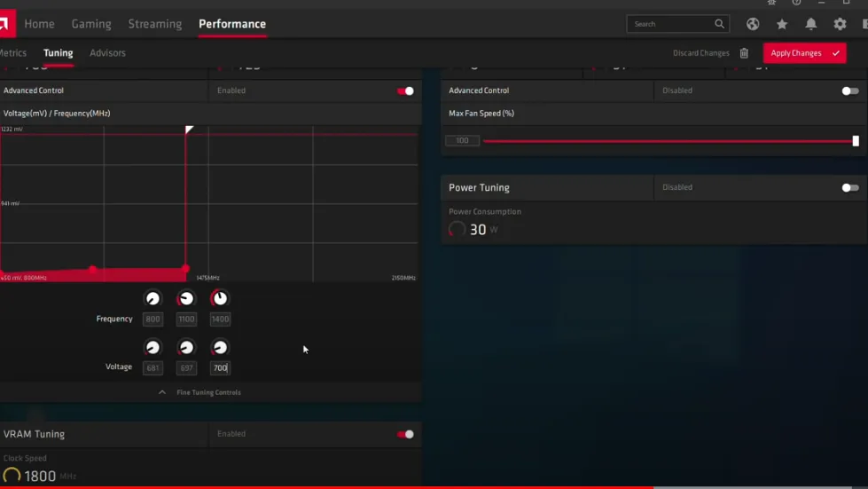
Task: Click the Power Tuning heading
Action: click(479, 188)
